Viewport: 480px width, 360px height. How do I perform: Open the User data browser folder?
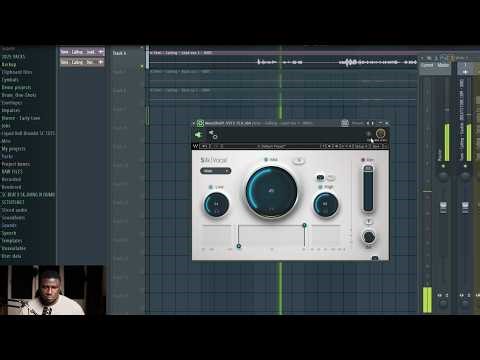12,256
